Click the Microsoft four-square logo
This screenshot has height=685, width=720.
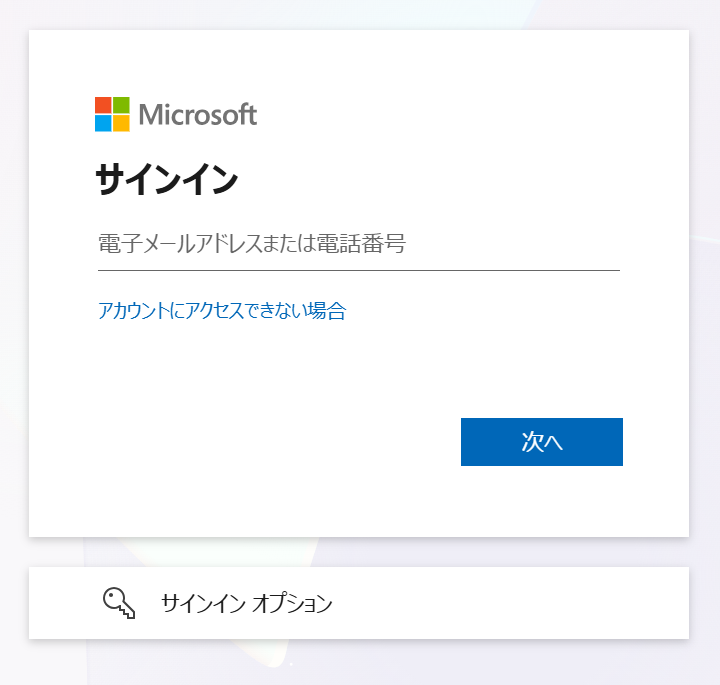(112, 114)
